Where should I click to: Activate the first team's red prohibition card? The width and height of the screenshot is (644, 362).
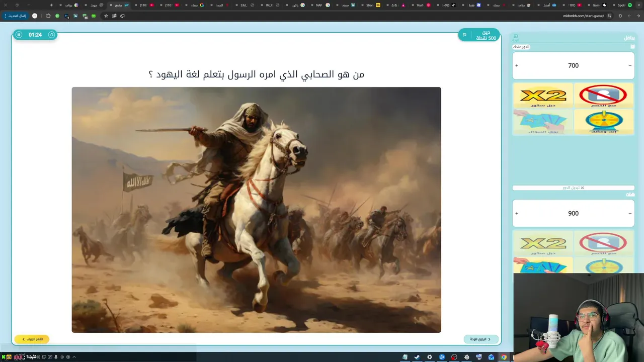[603, 96]
